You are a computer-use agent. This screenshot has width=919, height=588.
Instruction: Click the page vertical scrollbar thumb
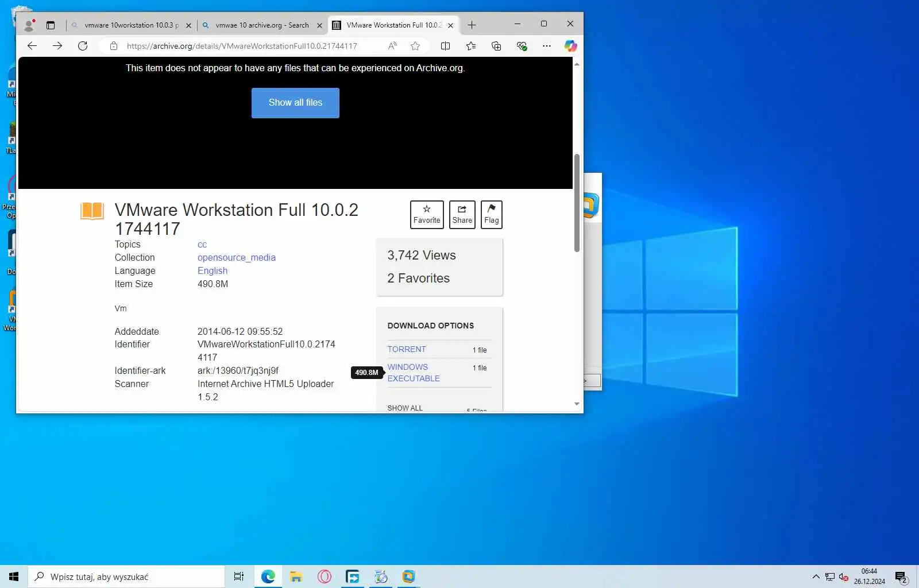(x=577, y=203)
